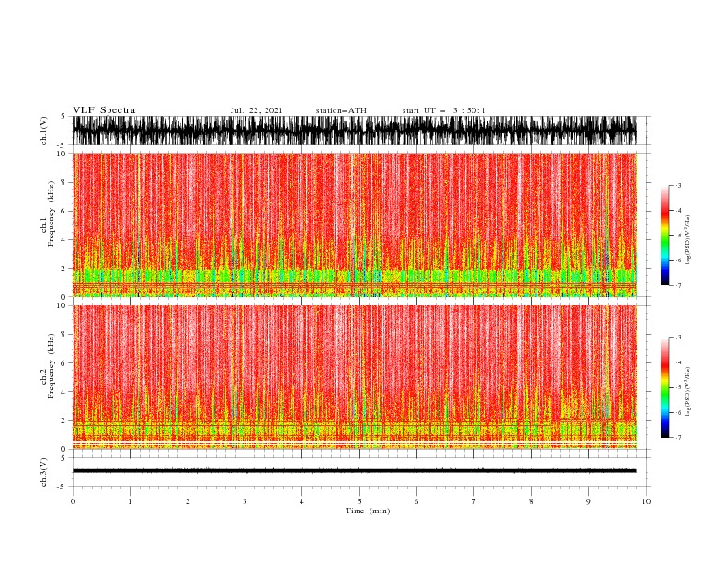
Task: Click the ch.2 colorbar "-7" tick label
Action: pos(678,438)
